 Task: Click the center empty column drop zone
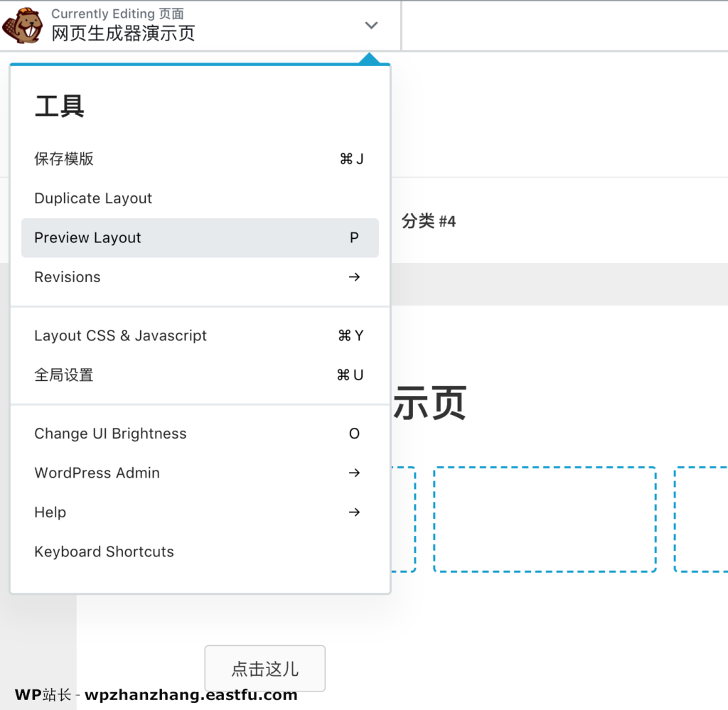(x=545, y=519)
